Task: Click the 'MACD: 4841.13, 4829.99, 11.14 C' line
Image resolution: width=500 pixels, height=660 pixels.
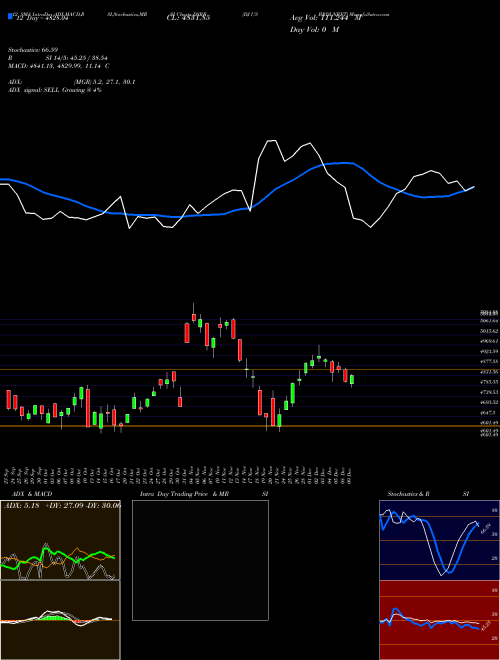Action: click(x=59, y=66)
